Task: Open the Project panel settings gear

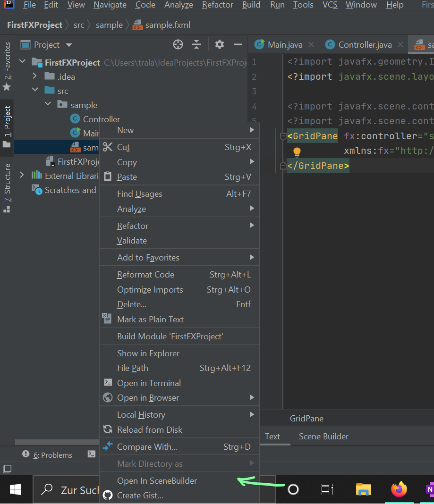Action: pyautogui.click(x=219, y=44)
